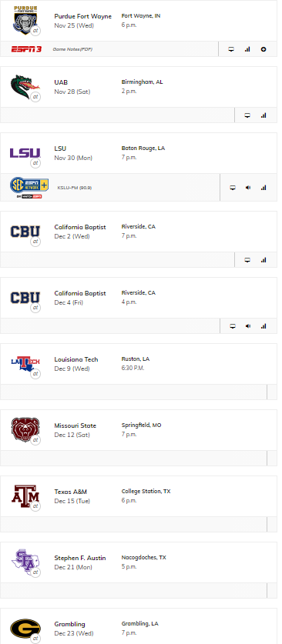Click the circle icon in Purdue Fort Wayne row

(x=264, y=49)
